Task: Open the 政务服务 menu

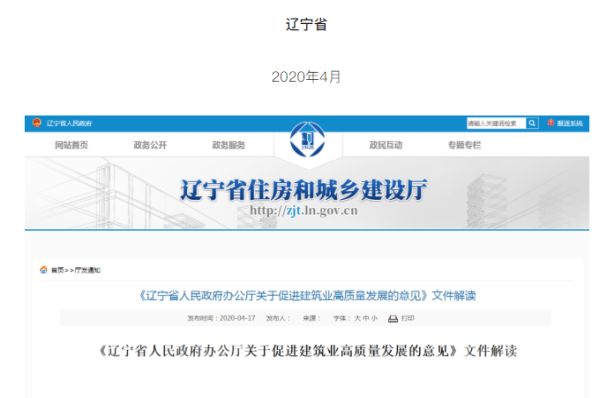Action: point(229,145)
